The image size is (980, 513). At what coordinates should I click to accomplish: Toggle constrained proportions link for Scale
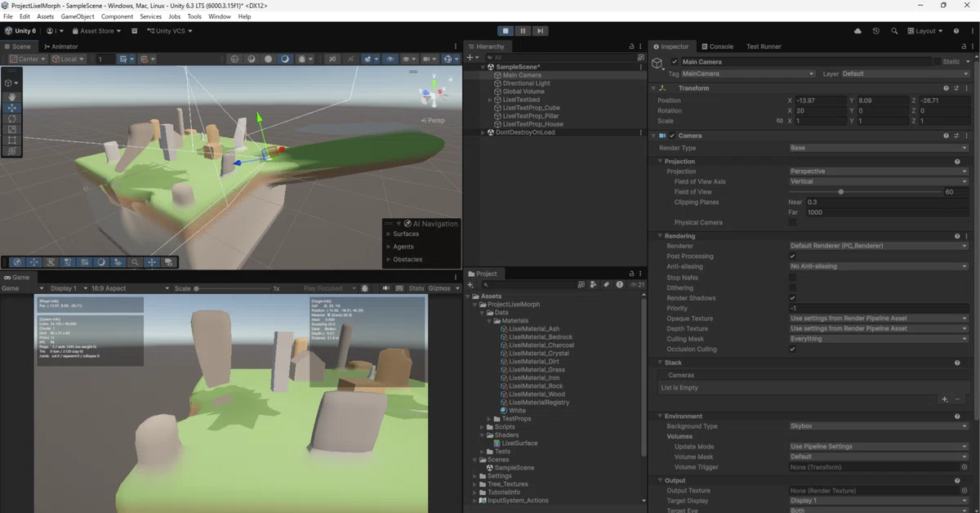coord(779,121)
